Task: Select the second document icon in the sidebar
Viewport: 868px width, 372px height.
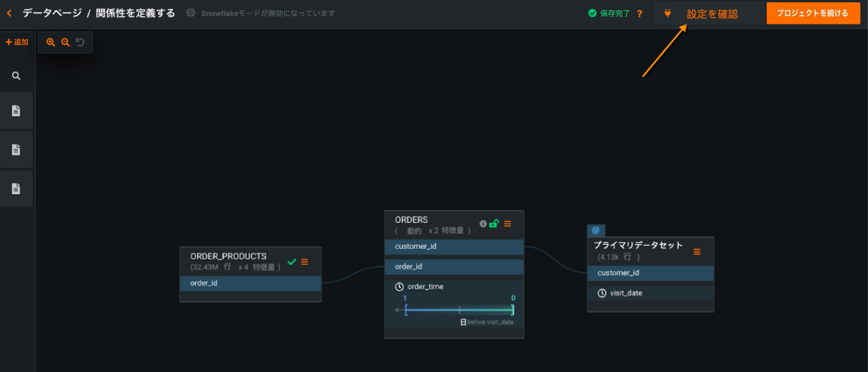Action: (16, 150)
